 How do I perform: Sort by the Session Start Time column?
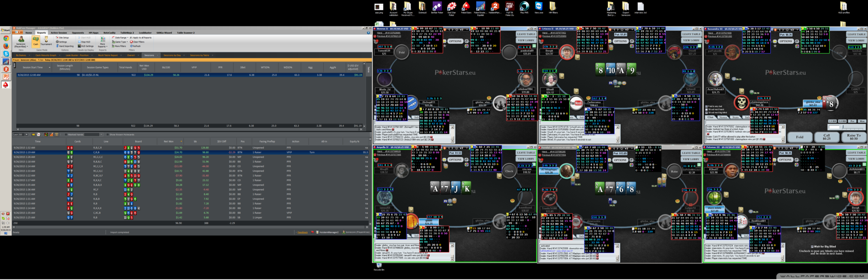click(33, 68)
